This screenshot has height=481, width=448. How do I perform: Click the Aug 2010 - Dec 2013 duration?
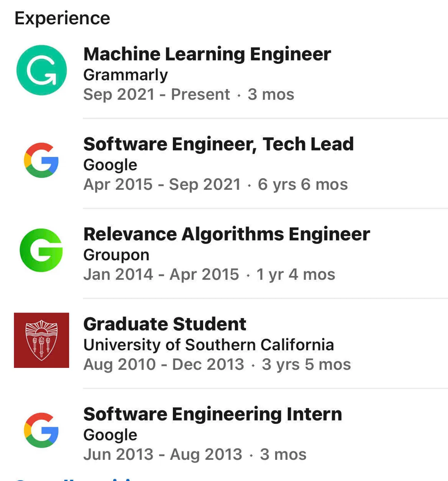pos(217,364)
